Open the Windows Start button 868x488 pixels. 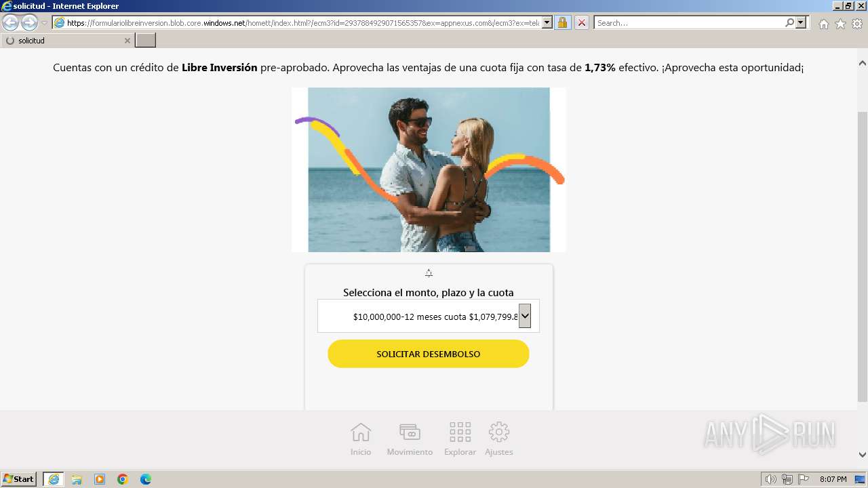click(x=19, y=479)
